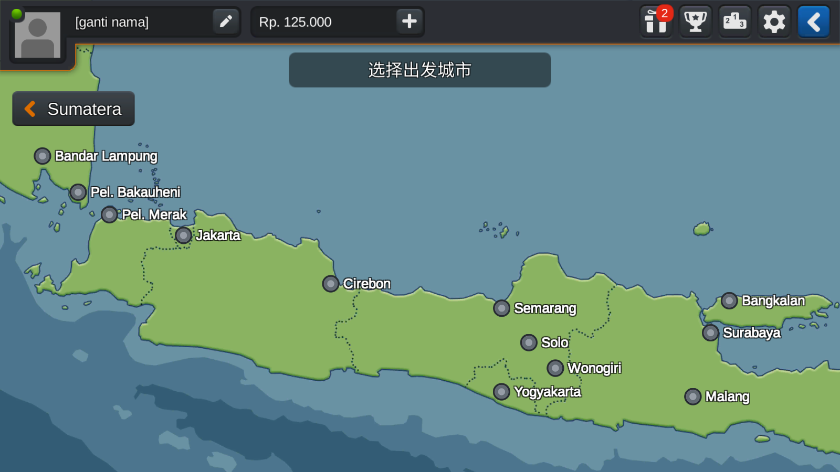
Task: Open the leaderboard podium icon
Action: click(734, 21)
